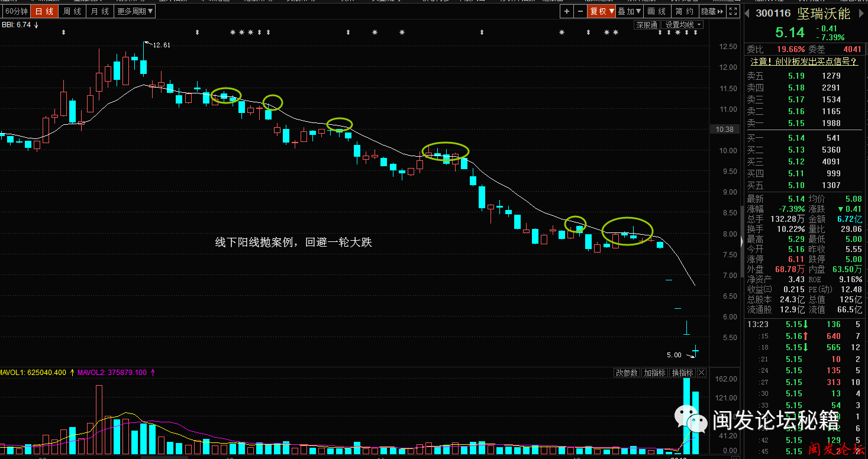Go to next stock arrow
The width and height of the screenshot is (868, 459).
pos(861,13)
